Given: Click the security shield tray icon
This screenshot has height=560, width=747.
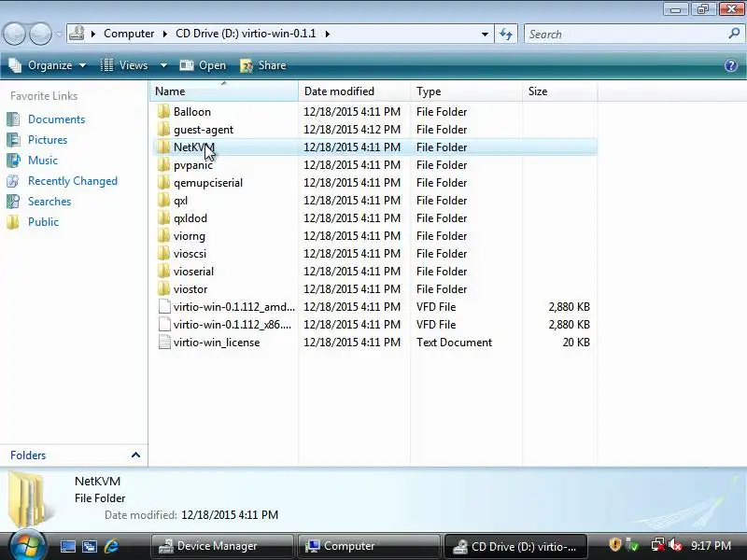Looking at the screenshot, I should click(x=614, y=544).
